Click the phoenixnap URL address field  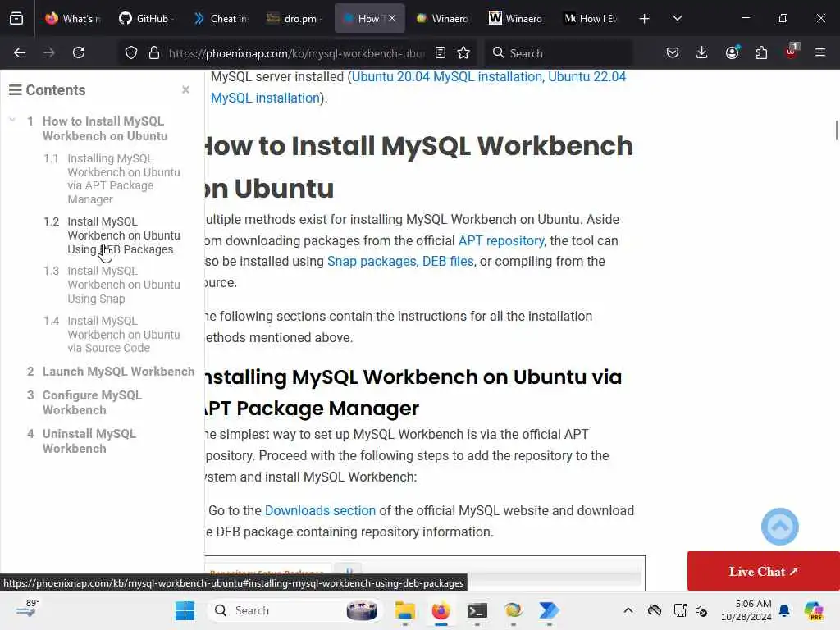pos(296,53)
